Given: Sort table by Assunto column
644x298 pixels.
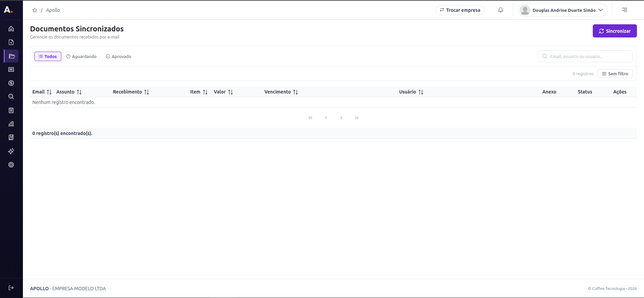Looking at the screenshot, I should pyautogui.click(x=79, y=92).
